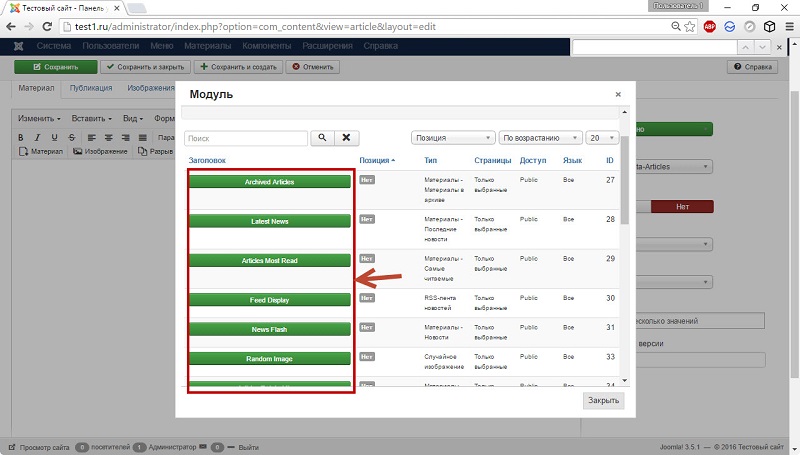
Task: Open the Chrome hamburger menu
Action: tap(789, 27)
